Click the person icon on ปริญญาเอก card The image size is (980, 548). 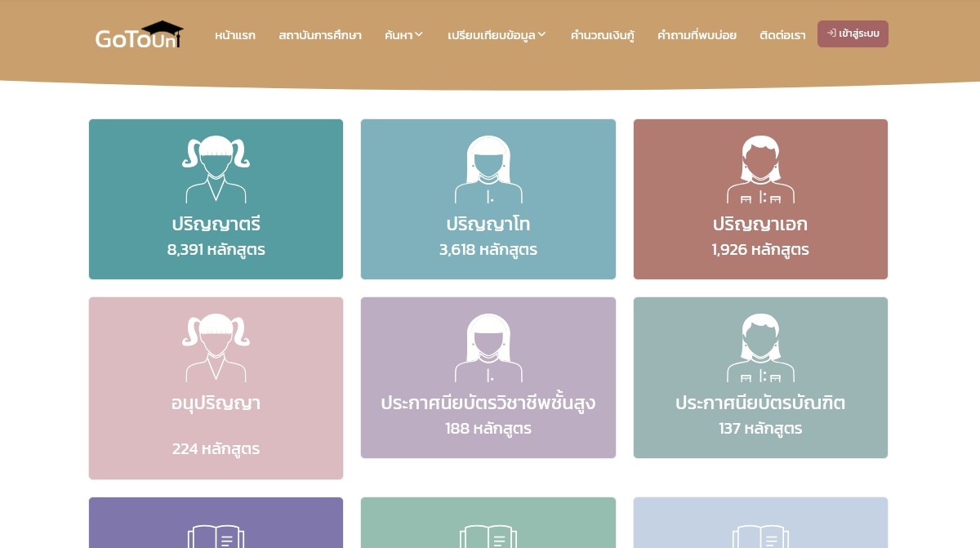pyautogui.click(x=760, y=169)
